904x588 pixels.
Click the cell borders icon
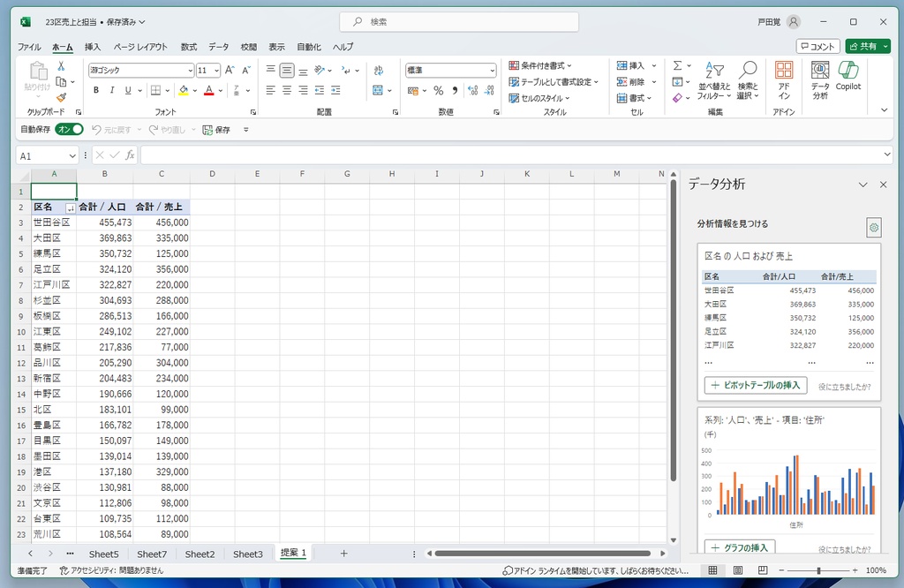pyautogui.click(x=155, y=91)
